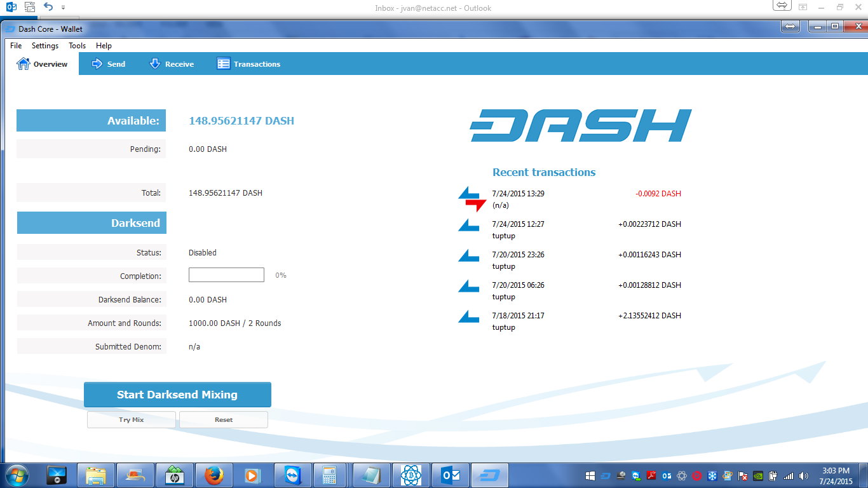Open Calculator from the taskbar

[x=330, y=475]
